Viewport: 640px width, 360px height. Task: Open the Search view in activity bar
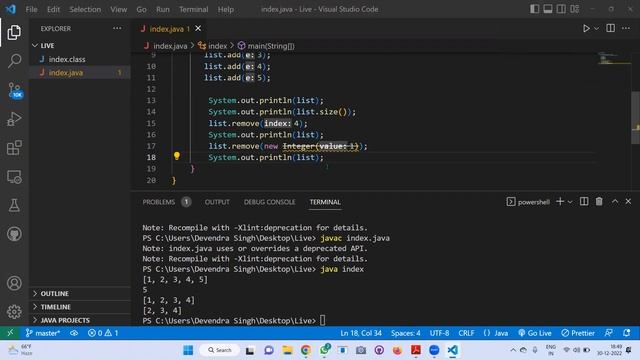click(x=14, y=61)
